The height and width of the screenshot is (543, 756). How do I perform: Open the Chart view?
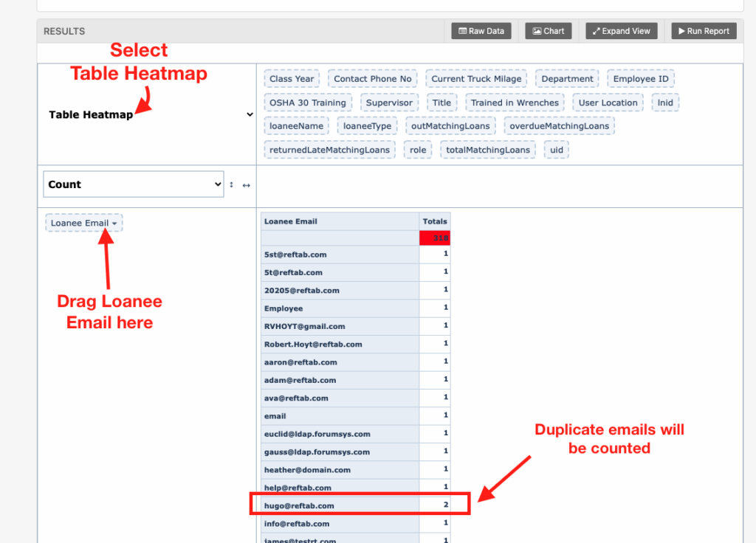(x=548, y=31)
